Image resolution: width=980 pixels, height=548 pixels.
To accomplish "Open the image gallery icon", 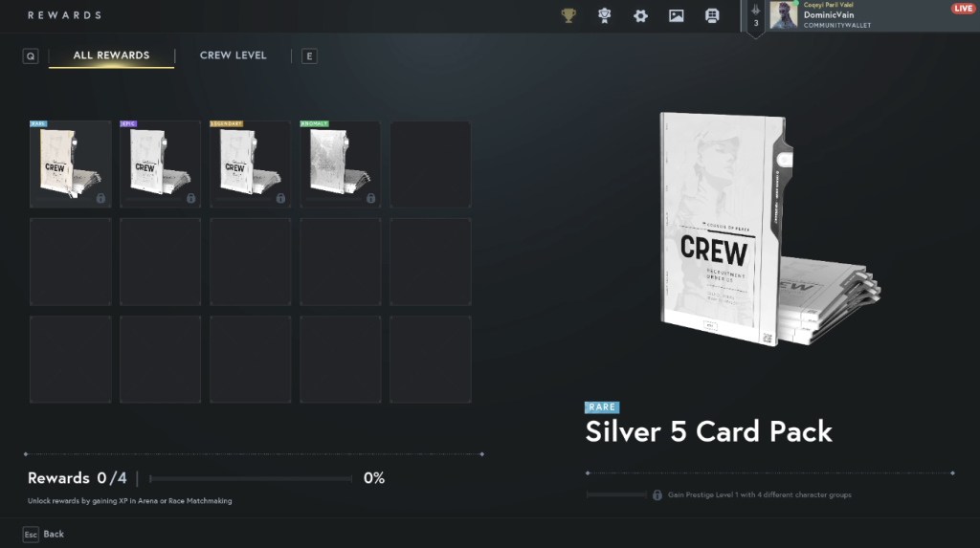I will tap(677, 16).
